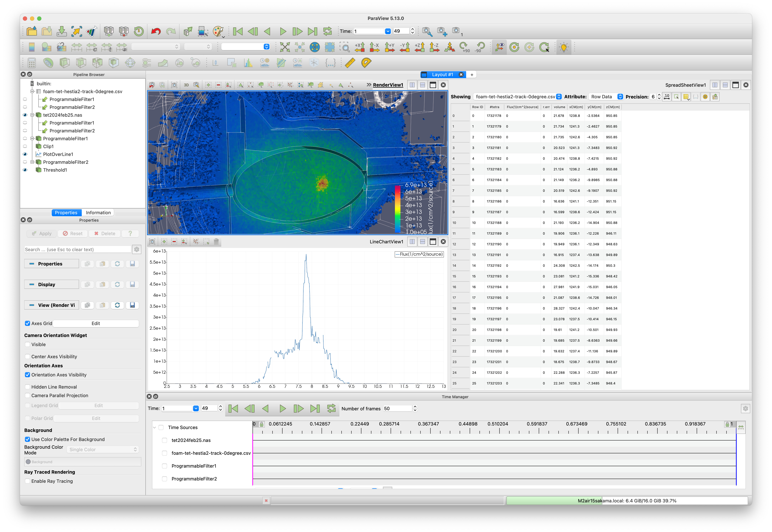The height and width of the screenshot is (532, 772).
Task: Click the Delete button in Properties
Action: (104, 234)
